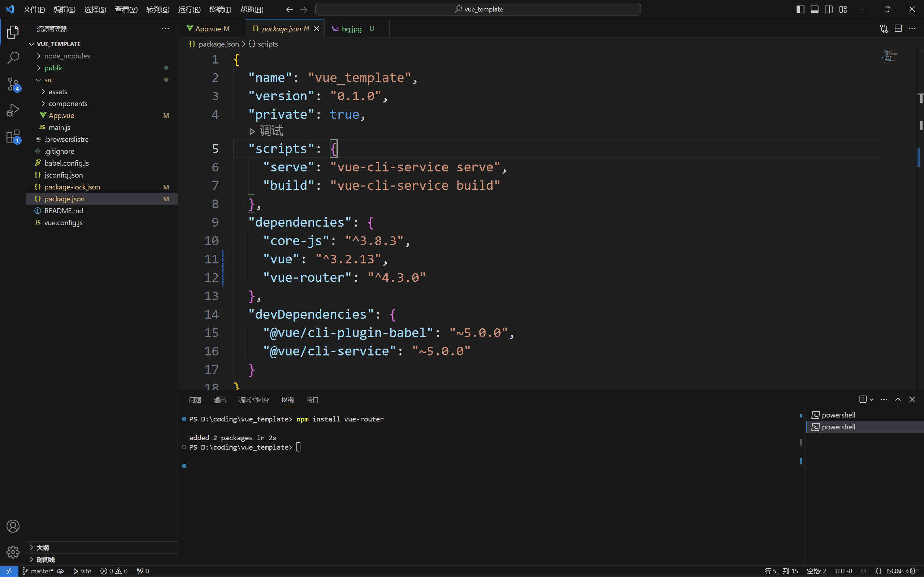The width and height of the screenshot is (924, 577).
Task: Switch to the App.vue editor tab
Action: 208,29
